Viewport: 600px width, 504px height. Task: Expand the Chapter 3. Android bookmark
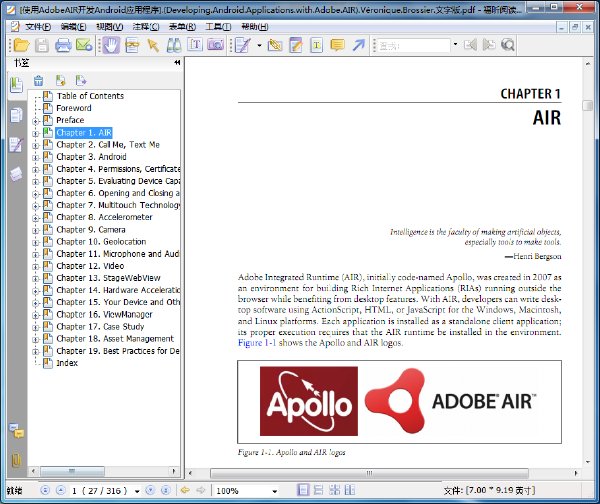click(x=36, y=158)
